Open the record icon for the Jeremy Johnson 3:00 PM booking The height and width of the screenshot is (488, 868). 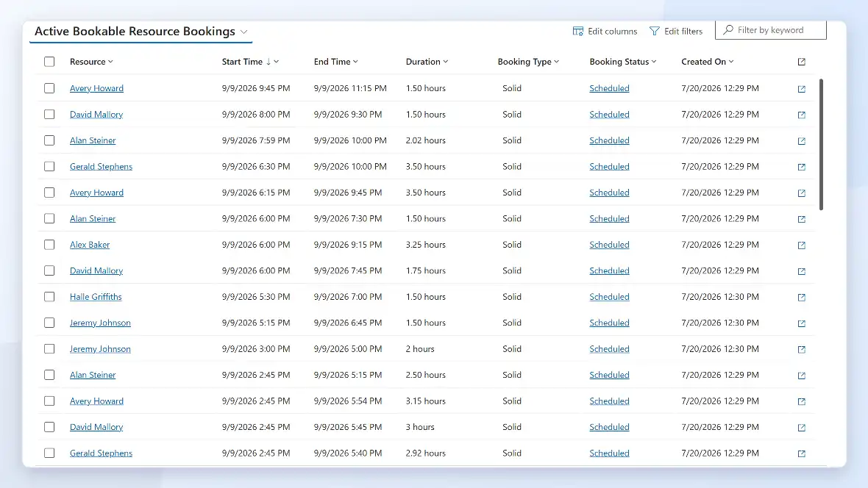point(801,349)
